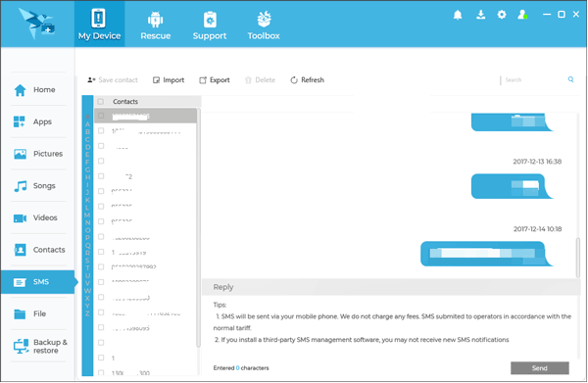Image resolution: width=588 pixels, height=383 pixels.
Task: Switch to the Rescue tab
Action: pos(156,24)
